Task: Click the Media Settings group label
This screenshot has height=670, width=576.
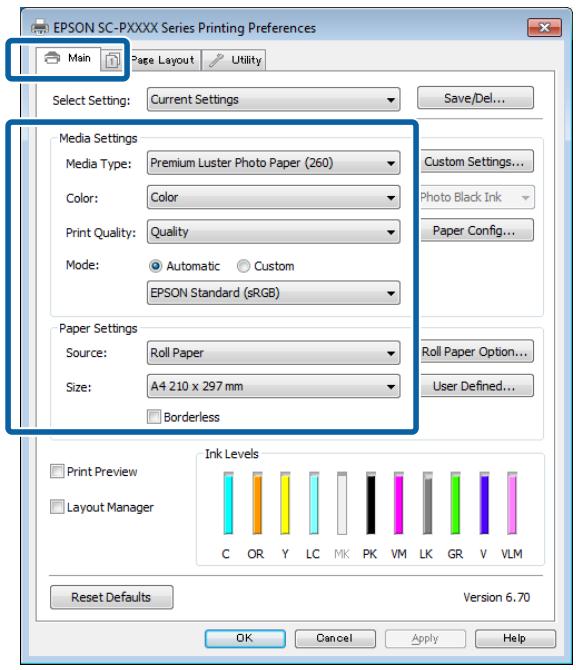Action: [x=98, y=138]
